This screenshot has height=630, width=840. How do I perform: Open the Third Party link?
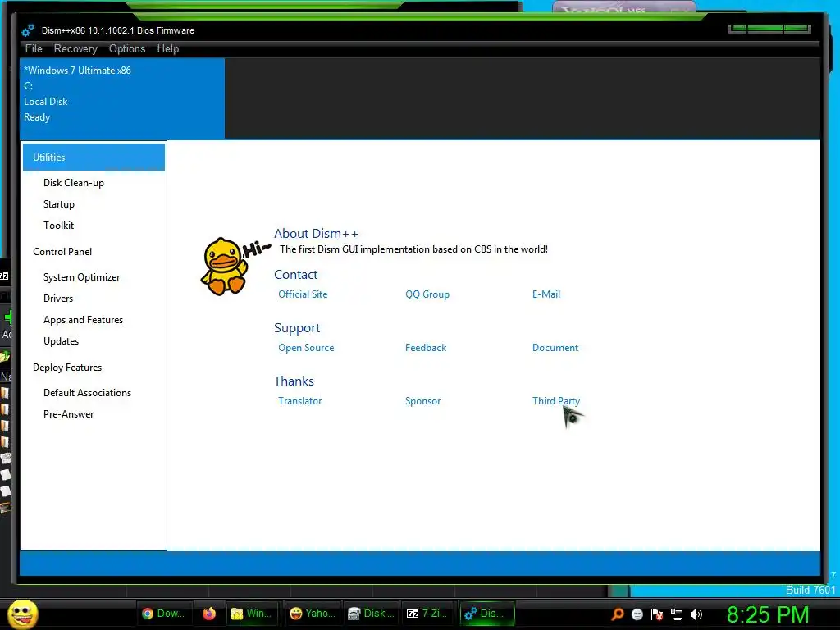pos(556,400)
